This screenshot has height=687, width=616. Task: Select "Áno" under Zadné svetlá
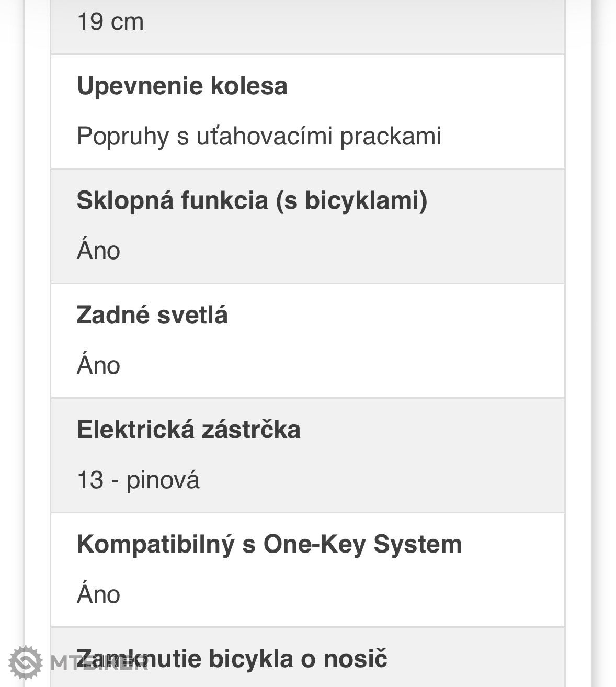point(98,365)
